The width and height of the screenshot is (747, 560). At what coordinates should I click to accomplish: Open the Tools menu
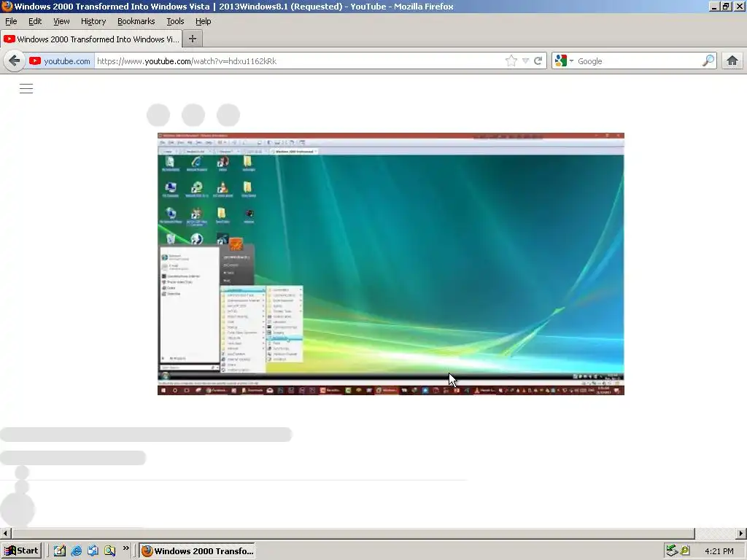[175, 21]
